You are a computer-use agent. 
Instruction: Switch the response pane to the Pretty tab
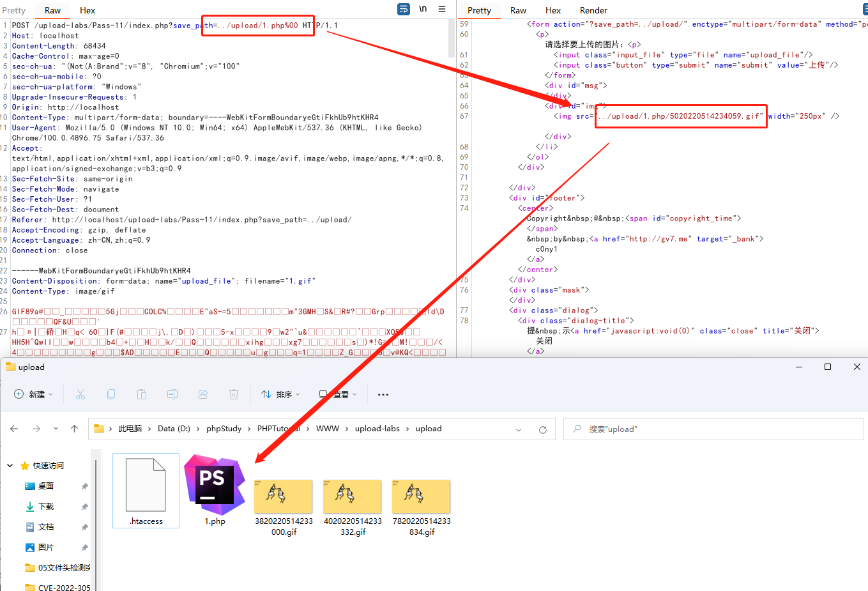479,10
